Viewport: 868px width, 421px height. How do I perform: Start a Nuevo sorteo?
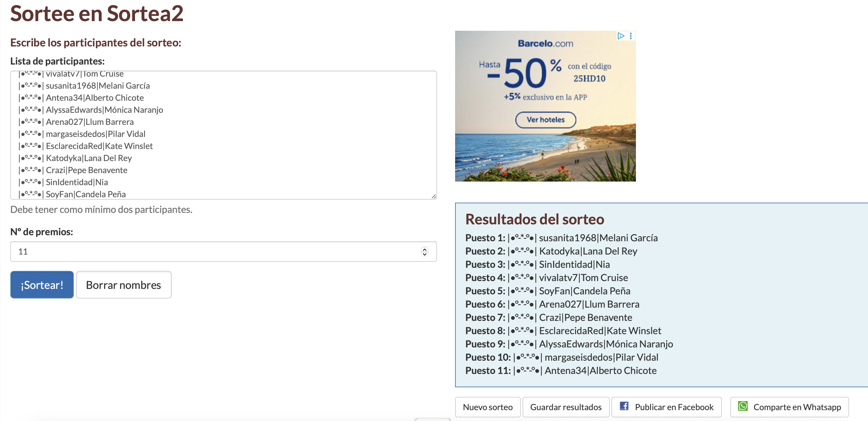487,407
